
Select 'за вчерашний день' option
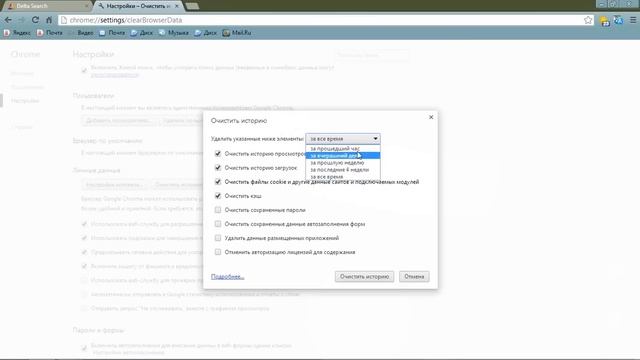click(343, 156)
